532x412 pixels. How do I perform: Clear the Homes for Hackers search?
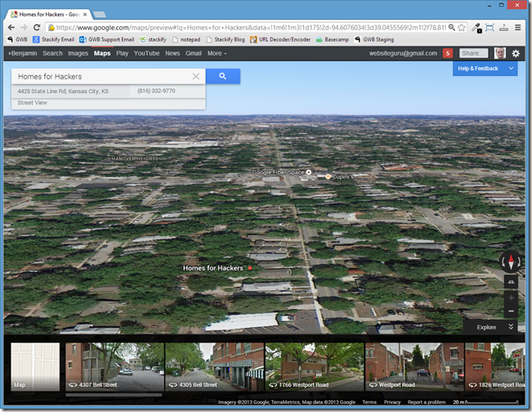(196, 76)
